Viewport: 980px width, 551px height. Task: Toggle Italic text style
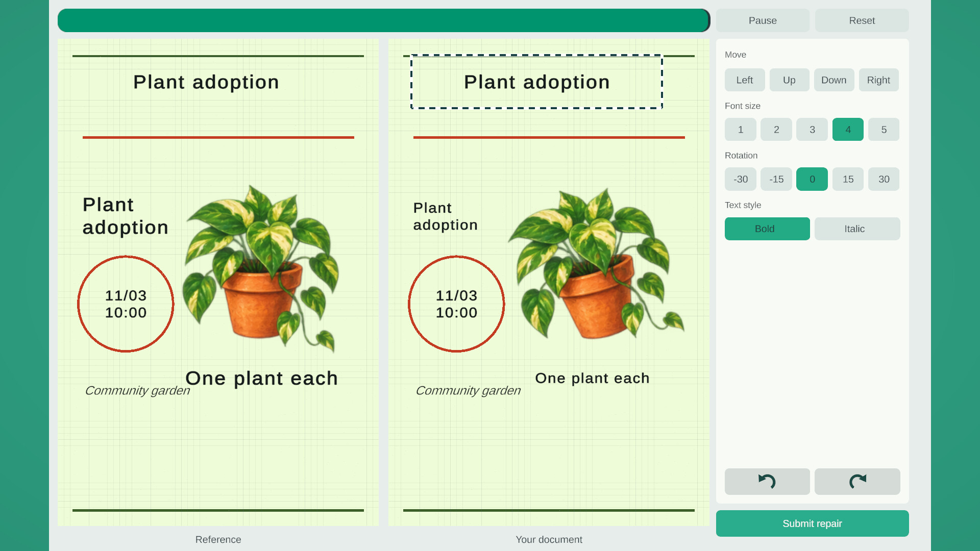(x=857, y=229)
